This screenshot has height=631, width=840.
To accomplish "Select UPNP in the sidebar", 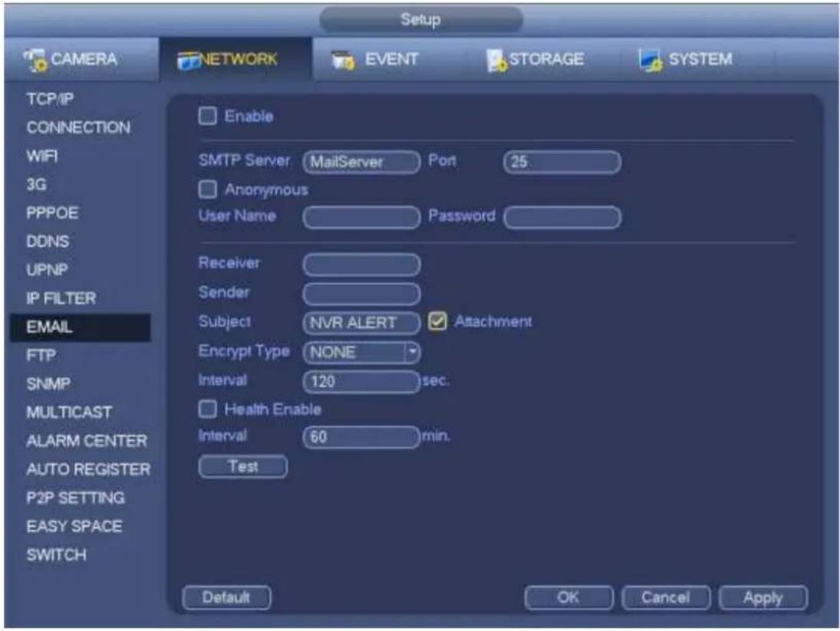I will 47,270.
